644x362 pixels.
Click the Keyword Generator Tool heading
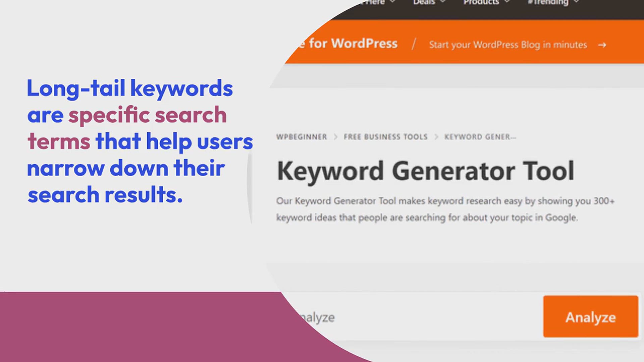coord(426,171)
